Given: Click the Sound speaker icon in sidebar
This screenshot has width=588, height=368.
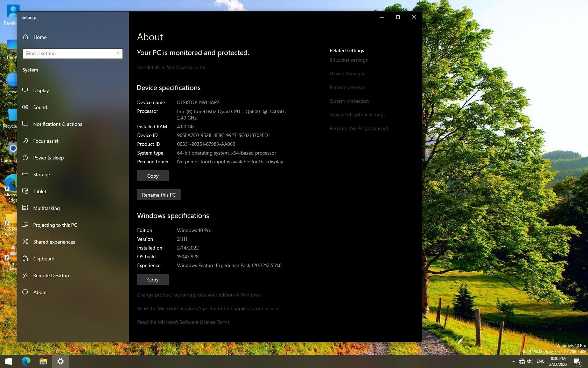Looking at the screenshot, I should 25,107.
